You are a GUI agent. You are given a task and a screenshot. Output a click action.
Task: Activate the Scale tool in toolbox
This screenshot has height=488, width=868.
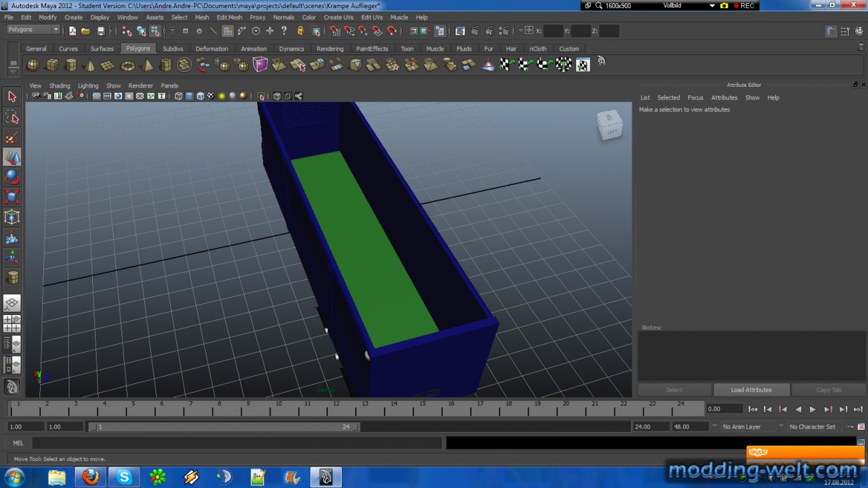tap(11, 197)
